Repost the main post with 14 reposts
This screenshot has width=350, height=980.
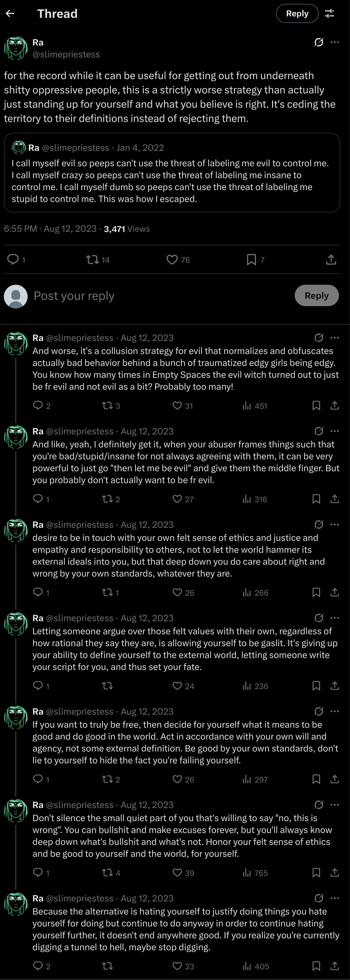coord(92,260)
